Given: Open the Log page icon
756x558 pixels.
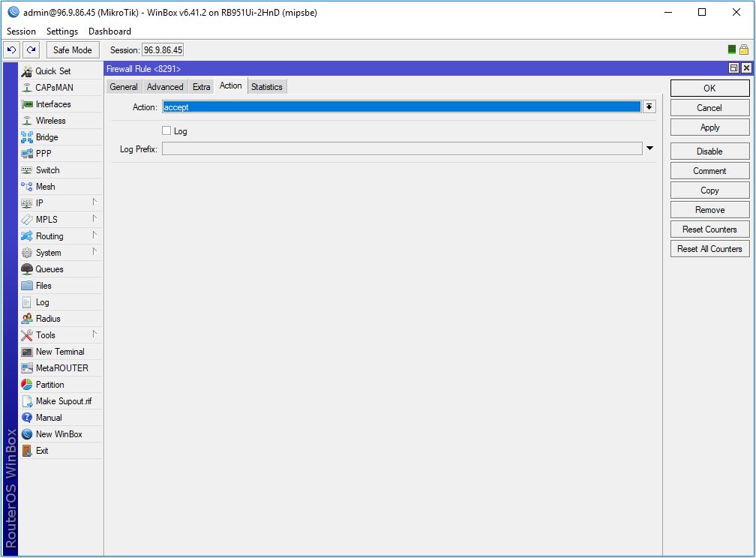Looking at the screenshot, I should (x=27, y=302).
